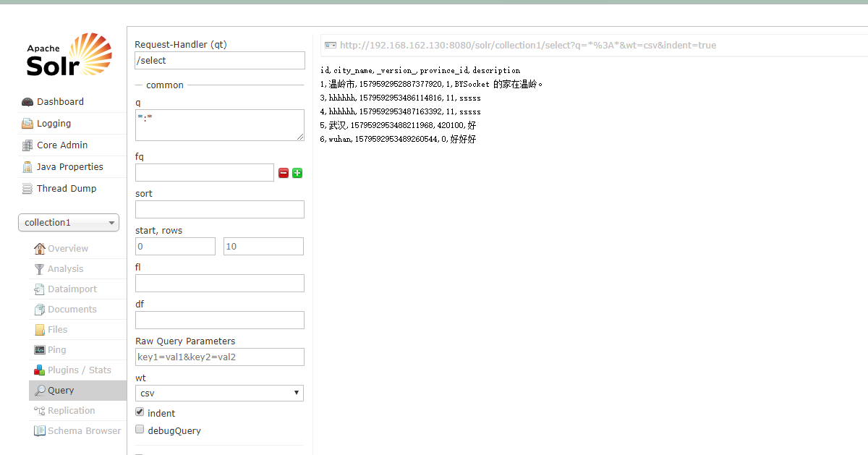This screenshot has height=455, width=868.
Task: Open Java Properties page
Action: coord(72,167)
